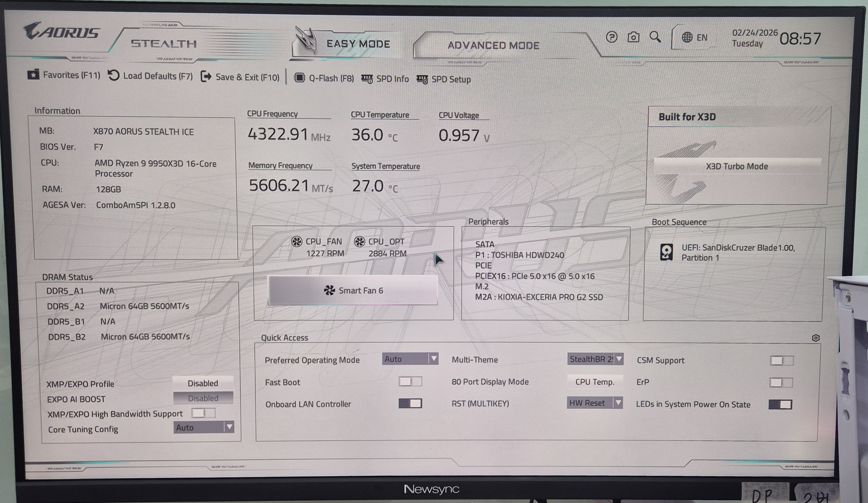Select the Easy Mode tab

pyautogui.click(x=358, y=44)
